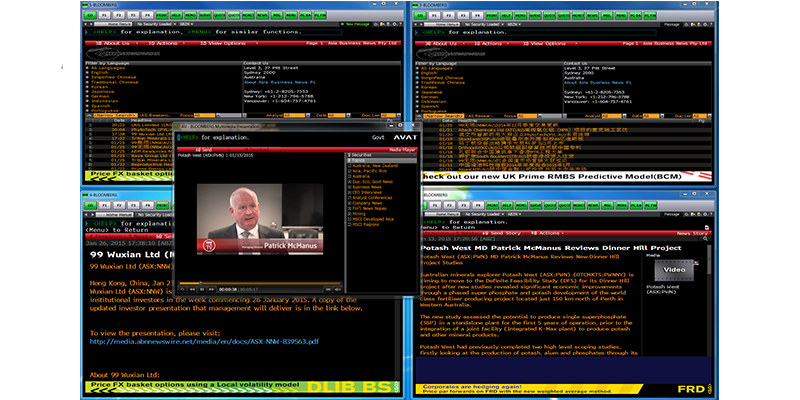Expand the Securities section in the media player
Viewport: 800px width, 400px height.
point(381,155)
